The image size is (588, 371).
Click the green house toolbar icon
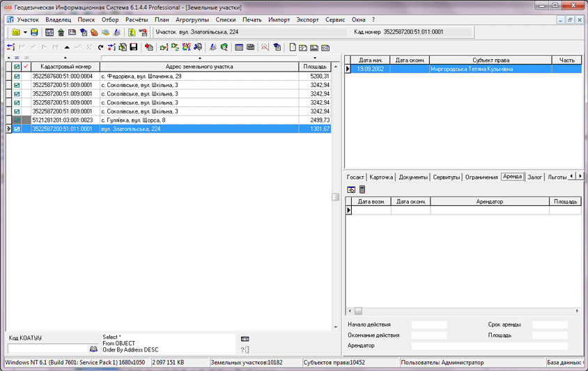point(61,33)
